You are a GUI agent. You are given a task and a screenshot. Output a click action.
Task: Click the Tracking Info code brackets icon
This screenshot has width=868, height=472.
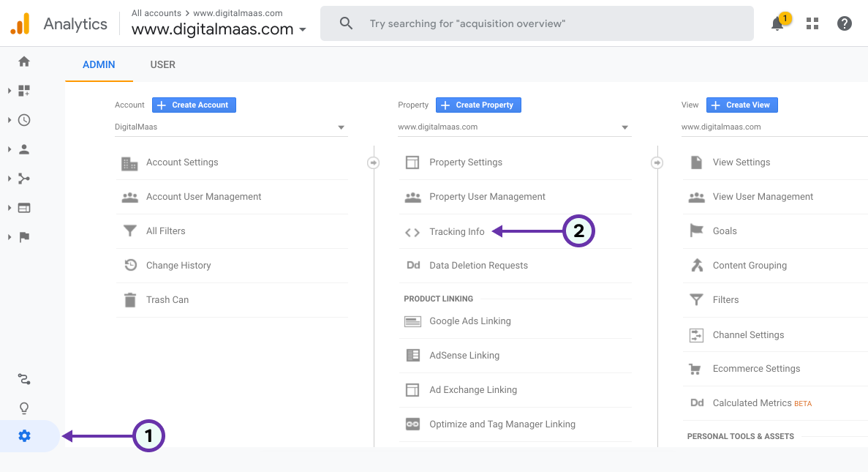pyautogui.click(x=412, y=233)
